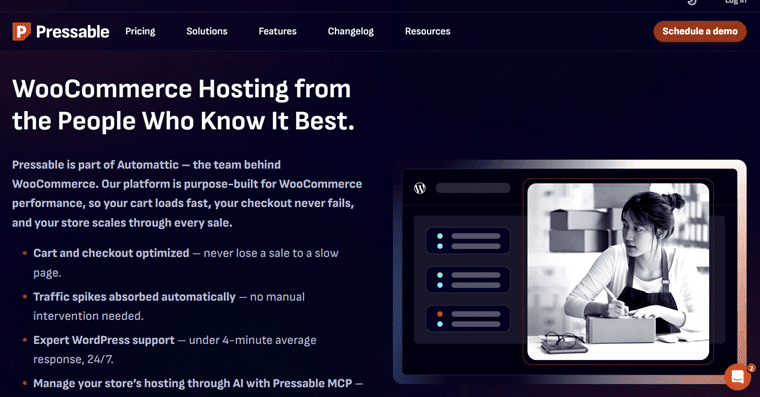
Task: Open the Pricing menu item
Action: click(140, 32)
